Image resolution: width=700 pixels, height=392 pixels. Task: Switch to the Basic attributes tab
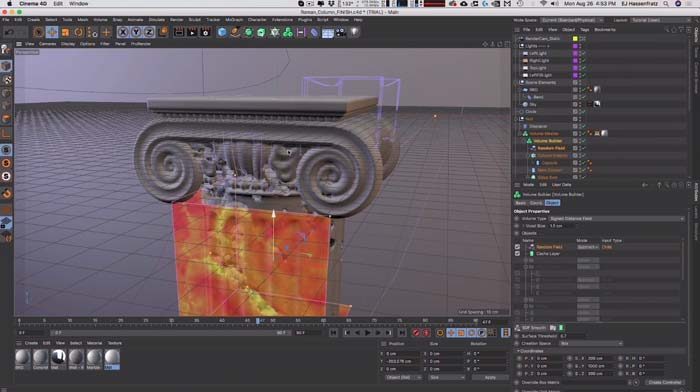click(521, 203)
